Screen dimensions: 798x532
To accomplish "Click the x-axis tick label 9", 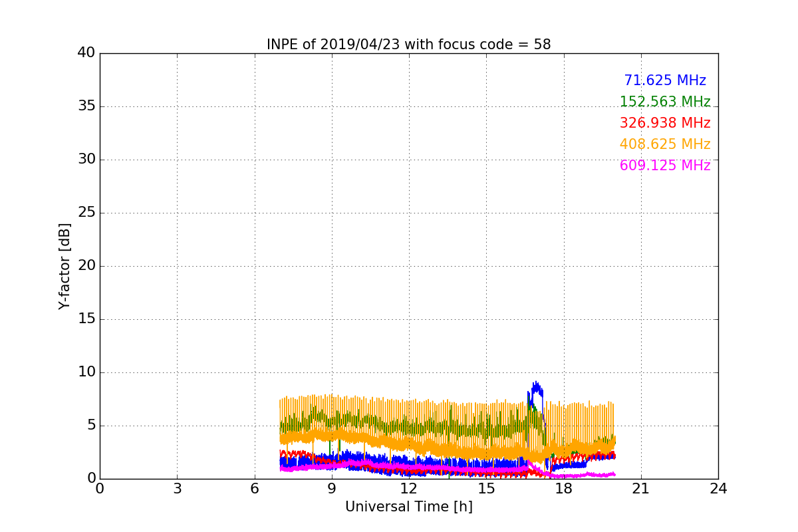I will coord(331,489).
